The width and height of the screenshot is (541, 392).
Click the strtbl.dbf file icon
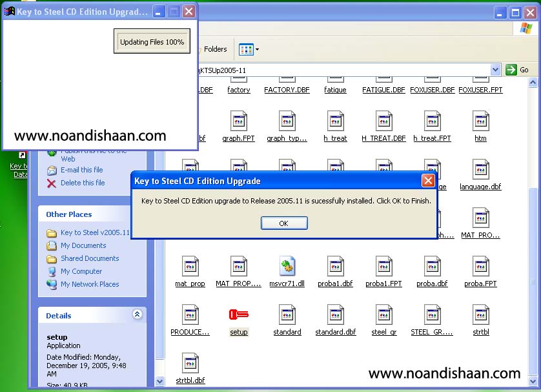(x=190, y=363)
